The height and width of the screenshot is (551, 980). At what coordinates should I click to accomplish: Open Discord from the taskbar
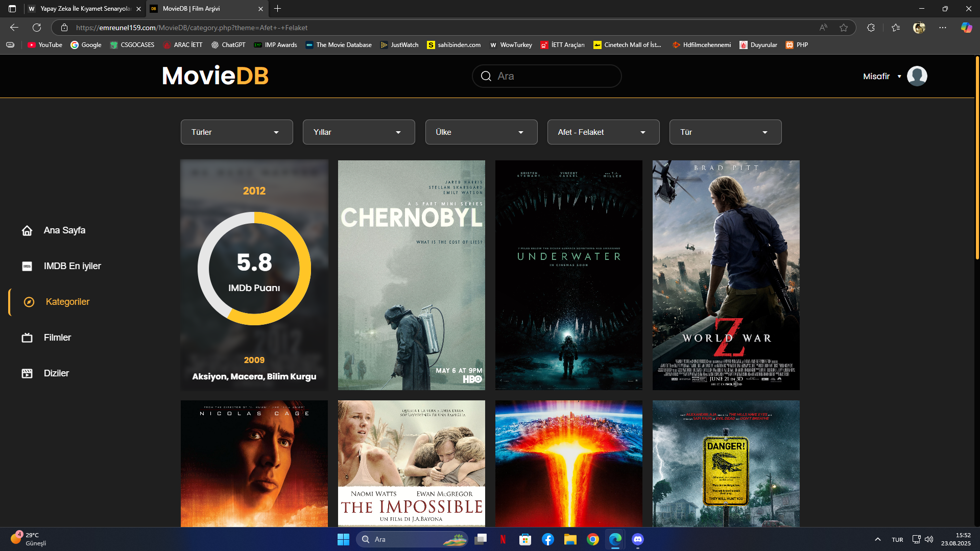pos(638,539)
